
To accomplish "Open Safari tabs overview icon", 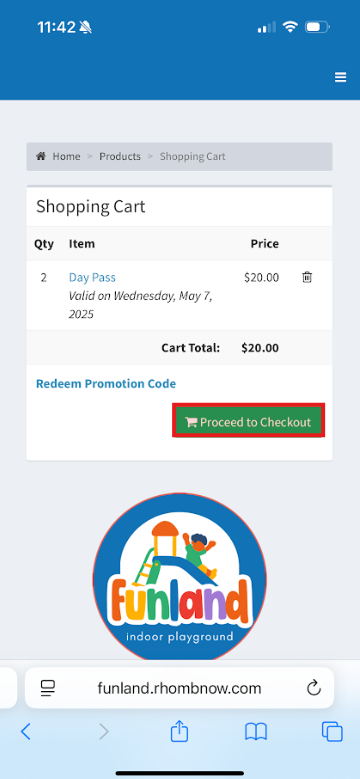I will [x=332, y=731].
